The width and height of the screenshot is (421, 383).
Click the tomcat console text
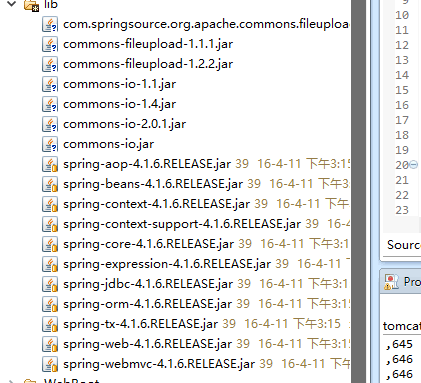(x=402, y=326)
